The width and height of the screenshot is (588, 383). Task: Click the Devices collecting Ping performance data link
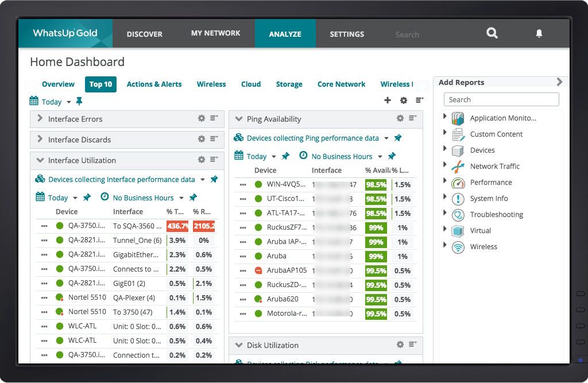pos(313,138)
